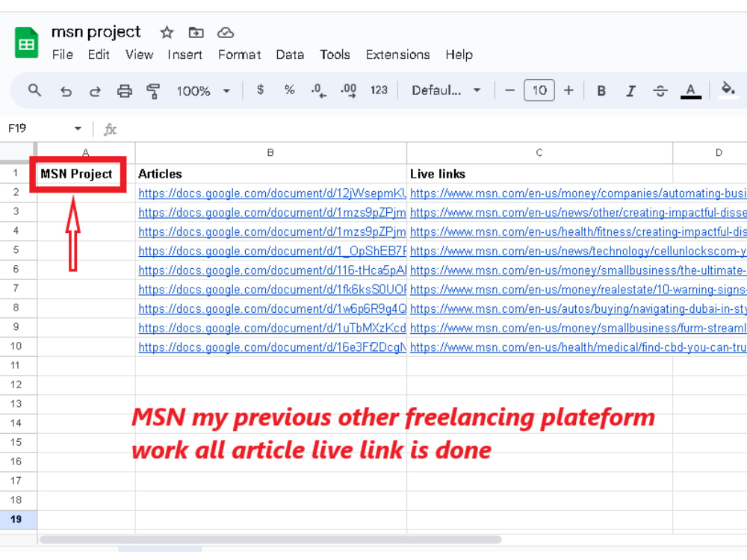Expand the name box dropdown arrow
Screen dimensions: 747x560
(x=78, y=128)
